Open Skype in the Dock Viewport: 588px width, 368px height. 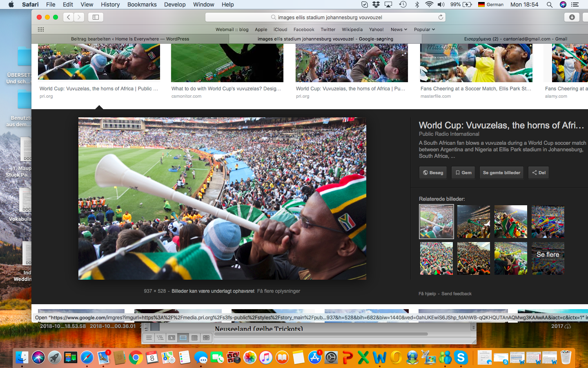[x=461, y=358]
